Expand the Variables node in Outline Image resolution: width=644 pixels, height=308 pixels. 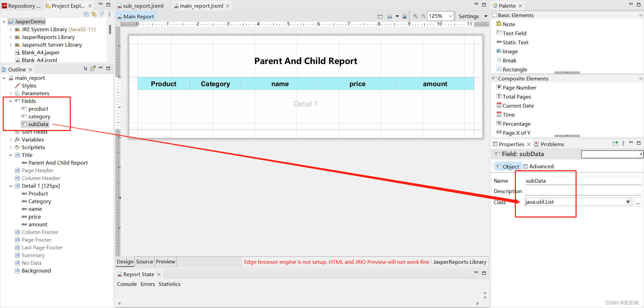click(10, 139)
